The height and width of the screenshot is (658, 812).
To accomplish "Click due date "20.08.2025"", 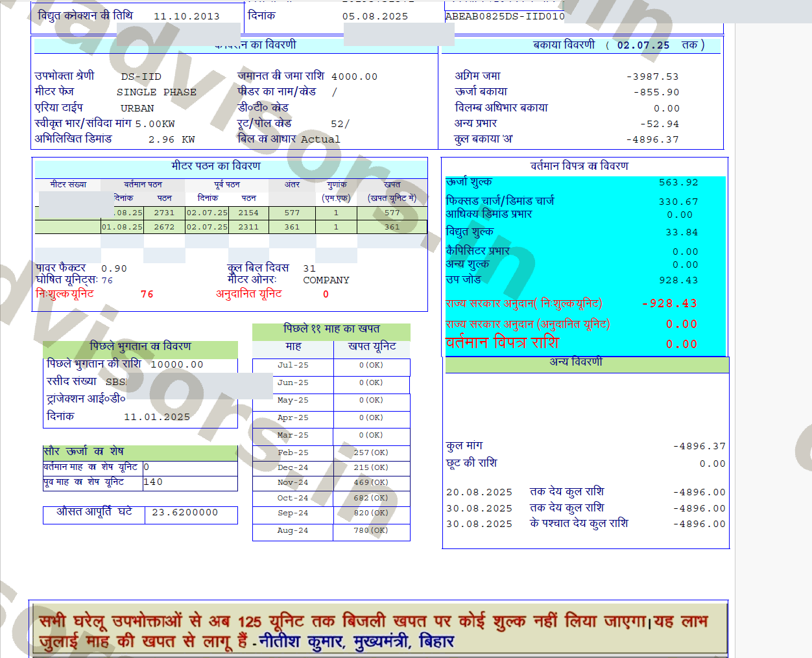I will [x=479, y=493].
